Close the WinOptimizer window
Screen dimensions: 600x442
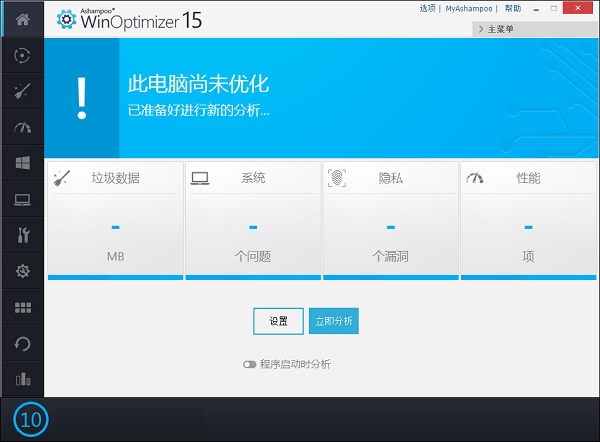click(x=578, y=8)
